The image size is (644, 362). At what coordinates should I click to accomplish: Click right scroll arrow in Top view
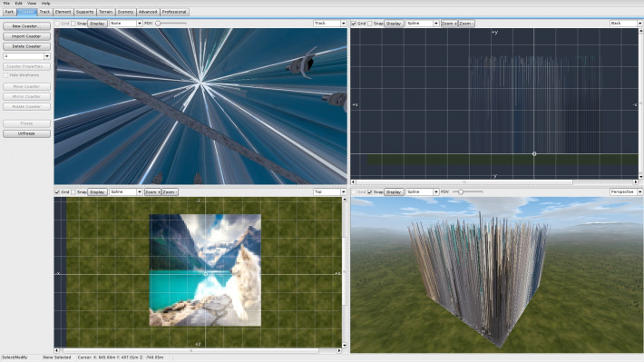pos(339,350)
